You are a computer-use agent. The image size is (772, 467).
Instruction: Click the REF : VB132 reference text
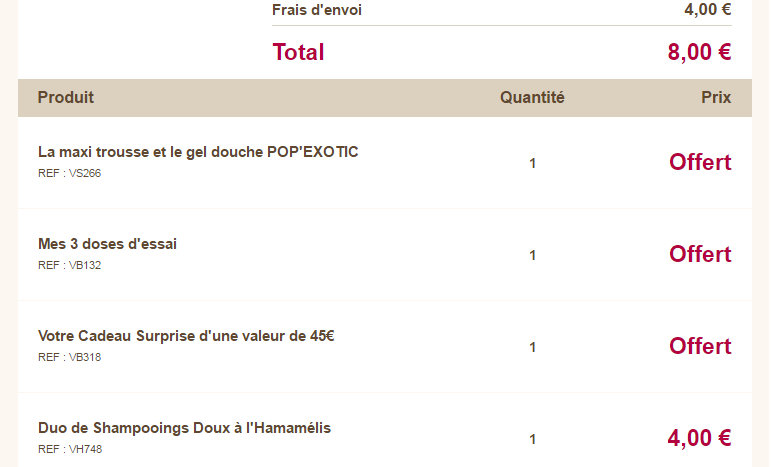(69, 265)
